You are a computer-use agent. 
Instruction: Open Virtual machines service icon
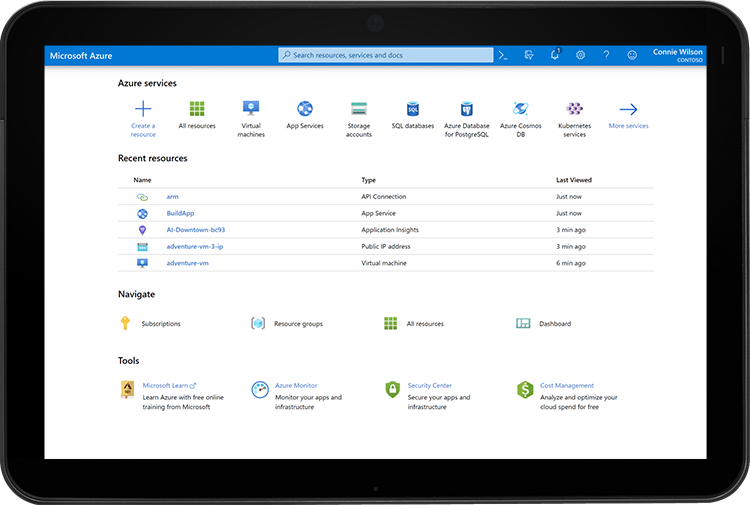click(x=251, y=109)
